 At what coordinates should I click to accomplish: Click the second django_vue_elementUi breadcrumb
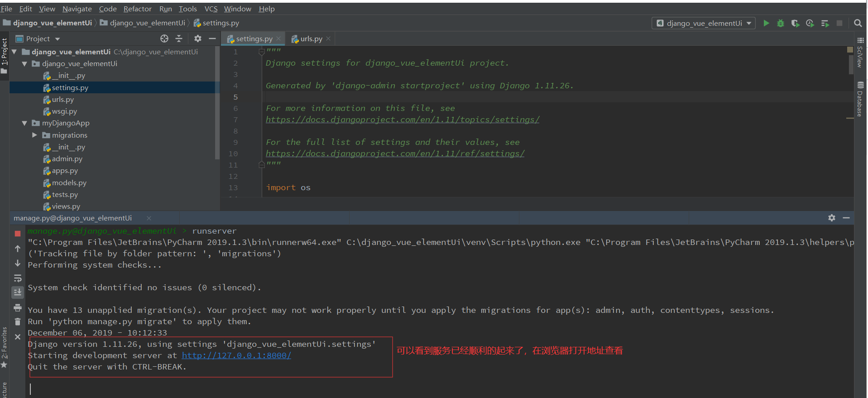pyautogui.click(x=143, y=23)
